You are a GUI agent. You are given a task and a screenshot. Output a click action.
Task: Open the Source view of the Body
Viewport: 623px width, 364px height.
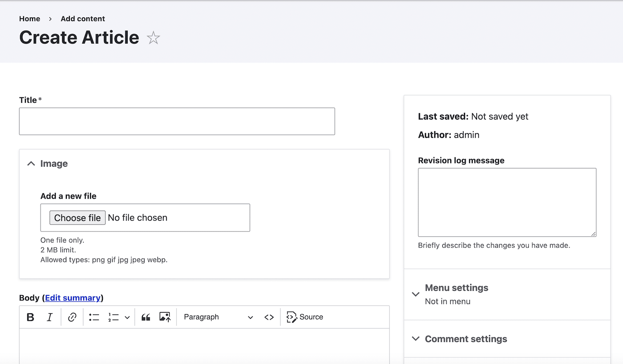pos(304,317)
